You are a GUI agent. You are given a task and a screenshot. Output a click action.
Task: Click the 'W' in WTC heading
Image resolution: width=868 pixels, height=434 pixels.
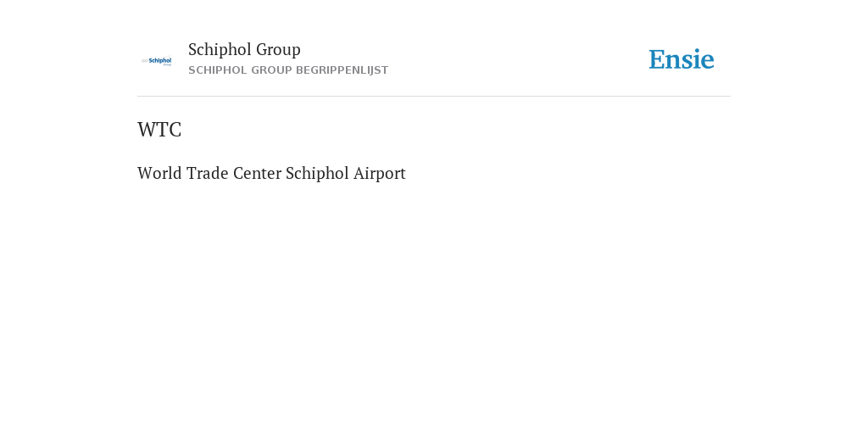(146, 130)
